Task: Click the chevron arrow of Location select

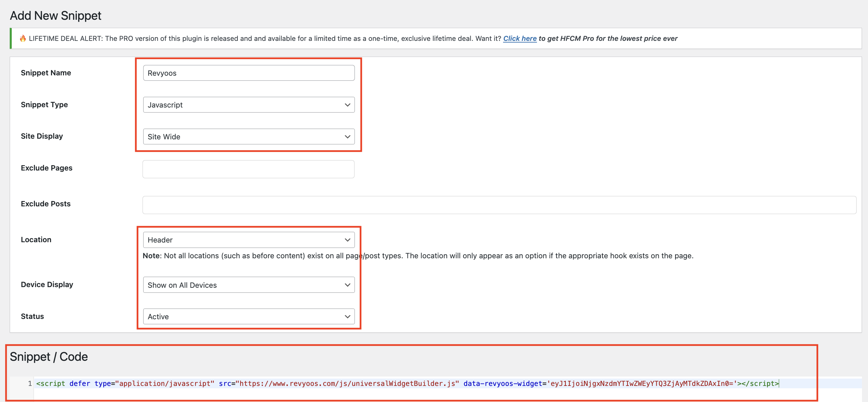Action: (x=347, y=240)
